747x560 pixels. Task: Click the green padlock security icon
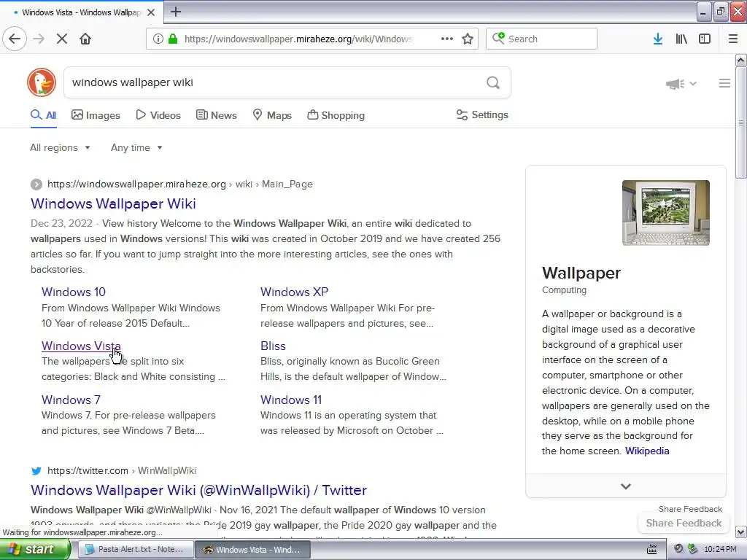pos(172,39)
